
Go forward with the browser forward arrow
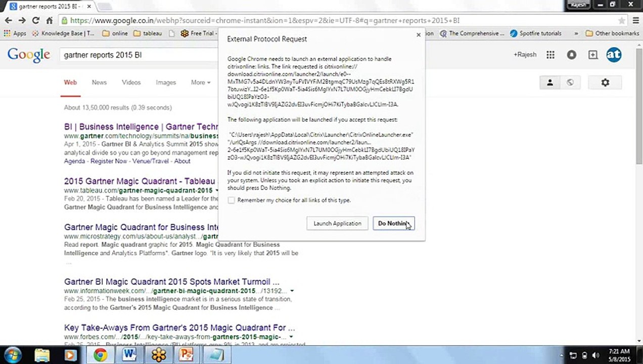click(22, 21)
